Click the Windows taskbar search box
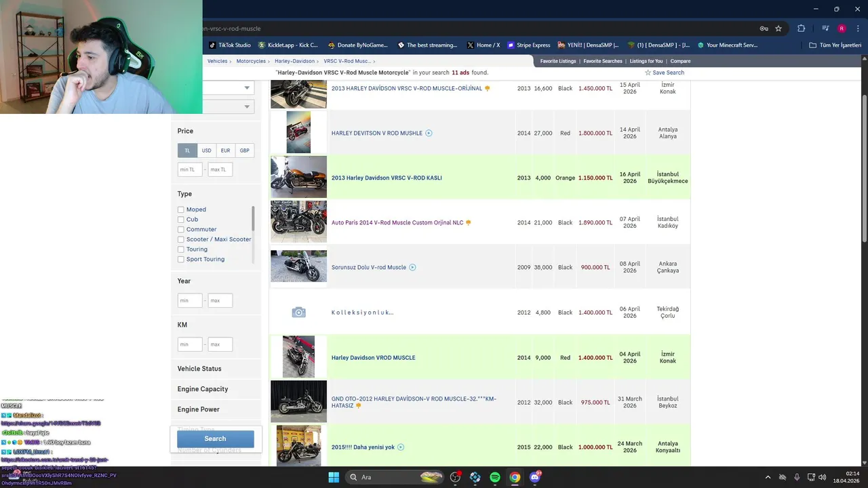The height and width of the screenshot is (488, 868). [x=395, y=477]
